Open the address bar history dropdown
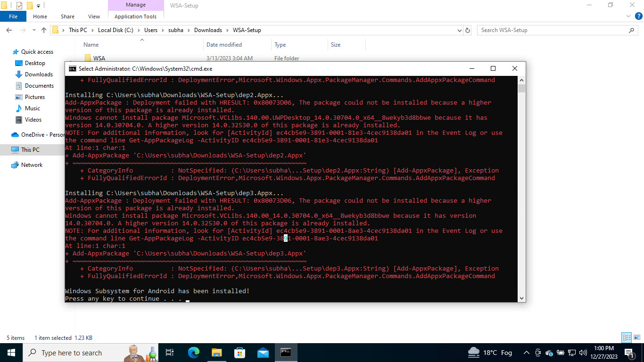This screenshot has height=362, width=644. point(460,30)
